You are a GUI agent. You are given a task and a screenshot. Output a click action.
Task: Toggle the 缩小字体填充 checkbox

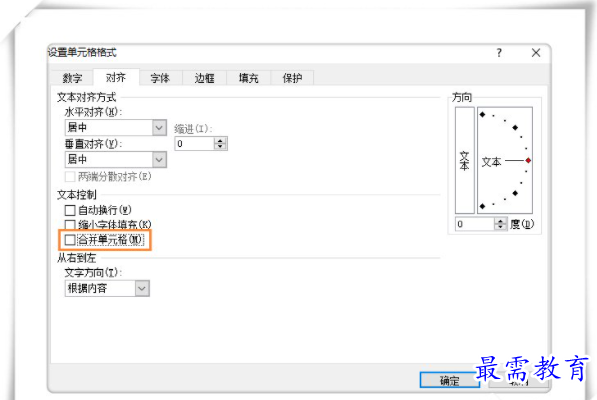[x=70, y=225]
